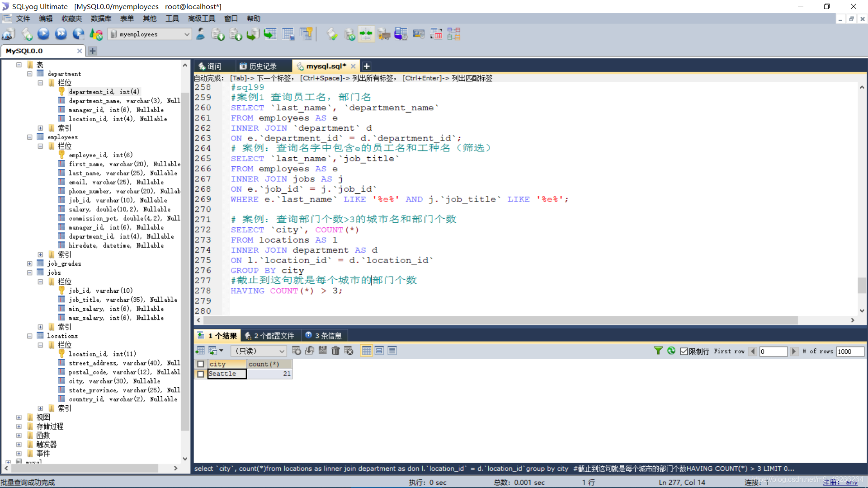Open the 高级工具 menu

pos(202,19)
